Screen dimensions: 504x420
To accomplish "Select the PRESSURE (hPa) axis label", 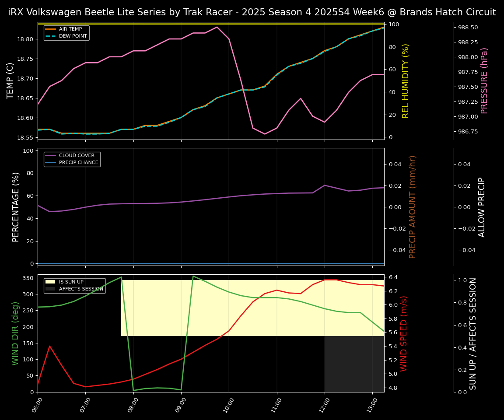I will (484, 80).
